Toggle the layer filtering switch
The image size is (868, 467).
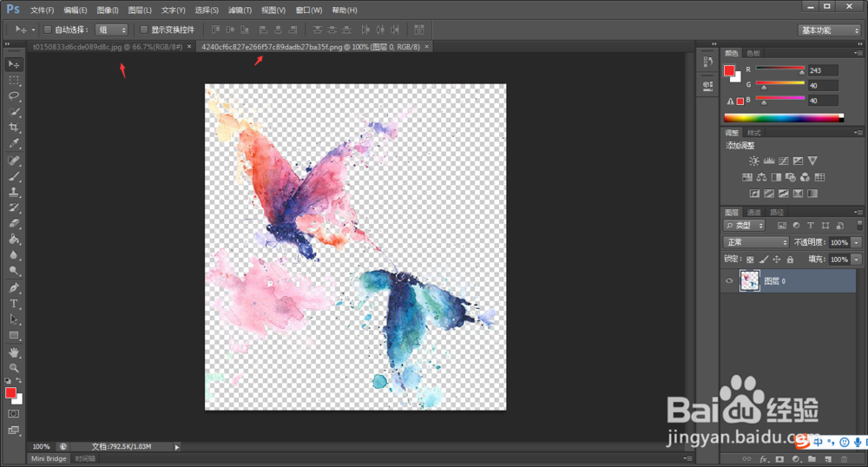[x=859, y=225]
